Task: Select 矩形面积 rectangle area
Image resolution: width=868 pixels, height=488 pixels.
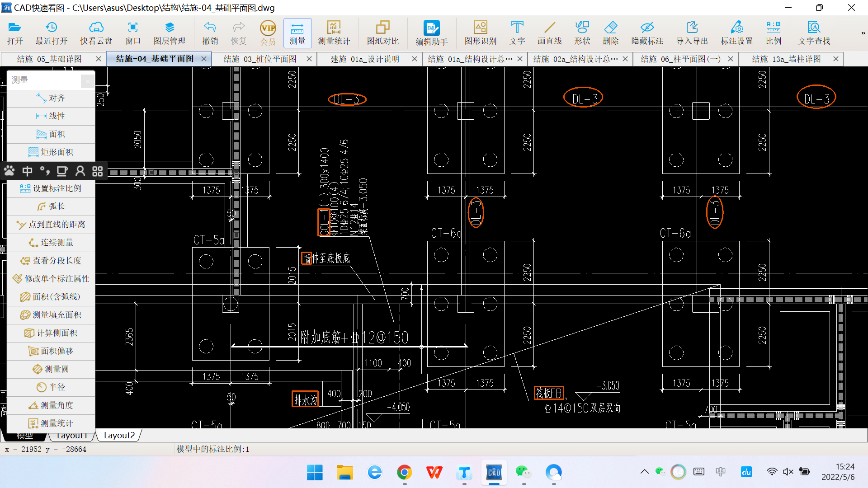Action: pyautogui.click(x=51, y=152)
